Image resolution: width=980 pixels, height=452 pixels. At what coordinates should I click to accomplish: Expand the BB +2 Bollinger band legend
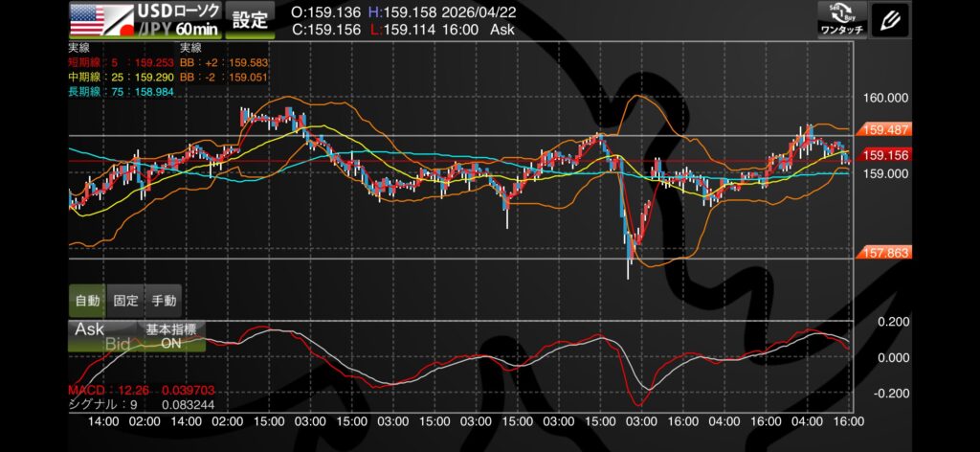224,62
